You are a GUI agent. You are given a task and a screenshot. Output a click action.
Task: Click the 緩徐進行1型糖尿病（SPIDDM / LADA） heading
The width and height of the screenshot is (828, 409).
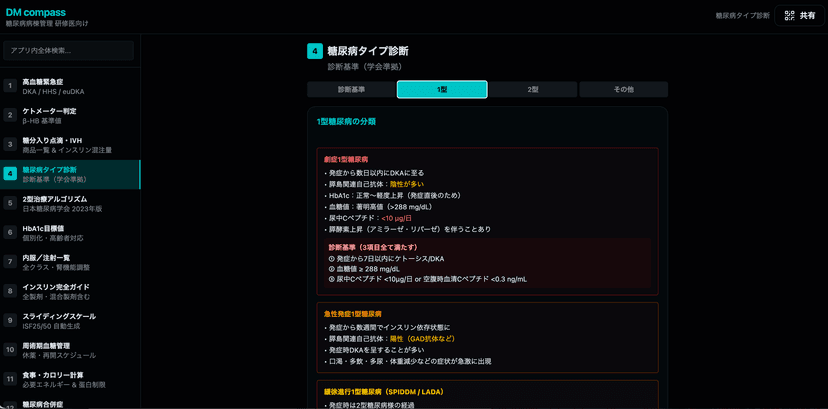point(384,392)
